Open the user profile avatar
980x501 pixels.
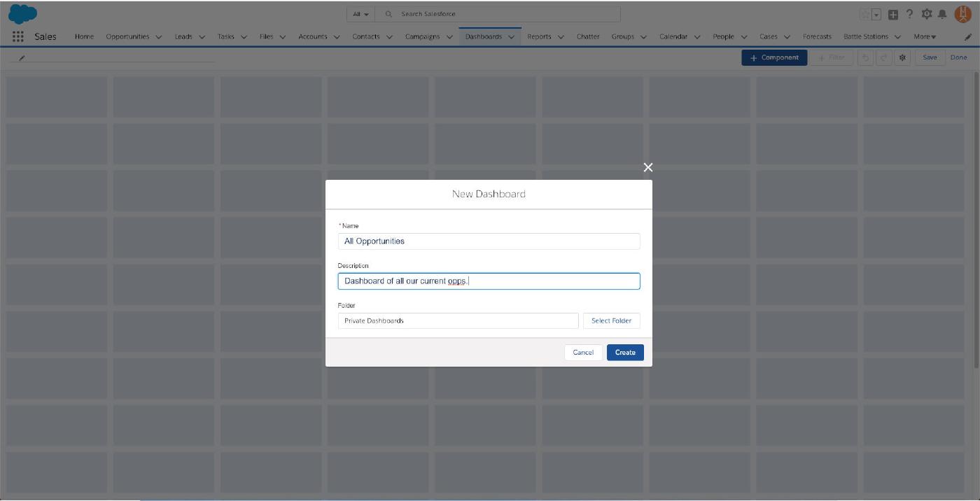point(962,14)
